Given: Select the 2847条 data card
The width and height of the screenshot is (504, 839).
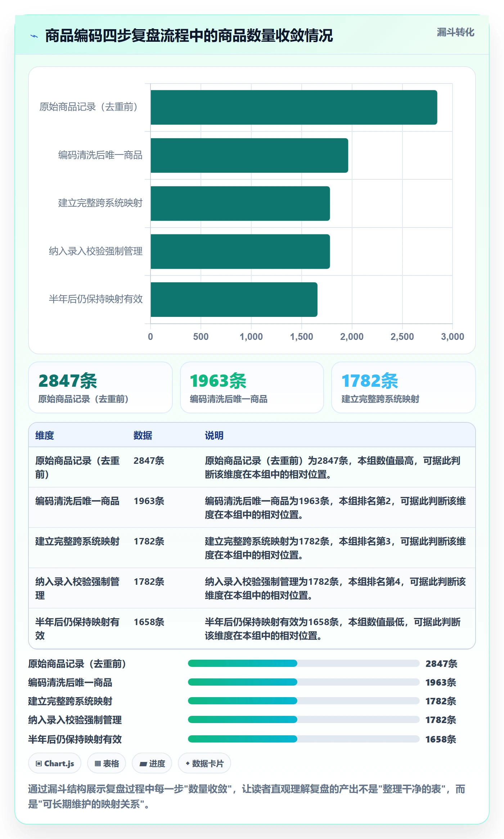Looking at the screenshot, I should point(100,387).
